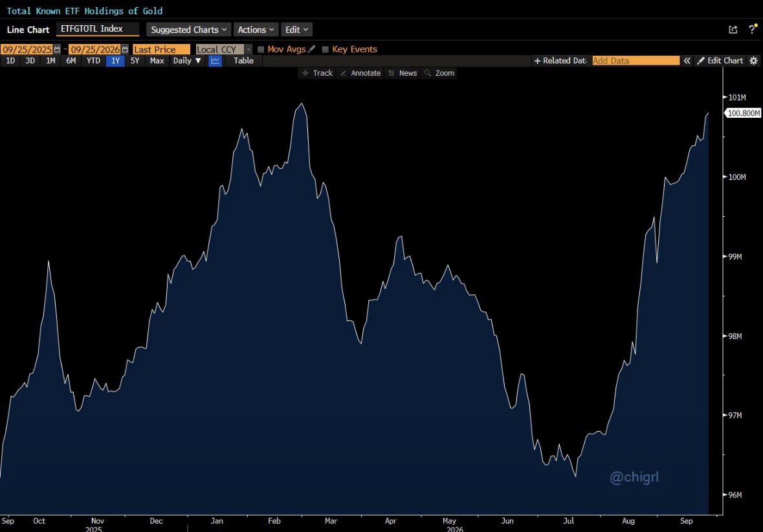This screenshot has width=763, height=532.
Task: Open the help question mark icon
Action: [752, 29]
